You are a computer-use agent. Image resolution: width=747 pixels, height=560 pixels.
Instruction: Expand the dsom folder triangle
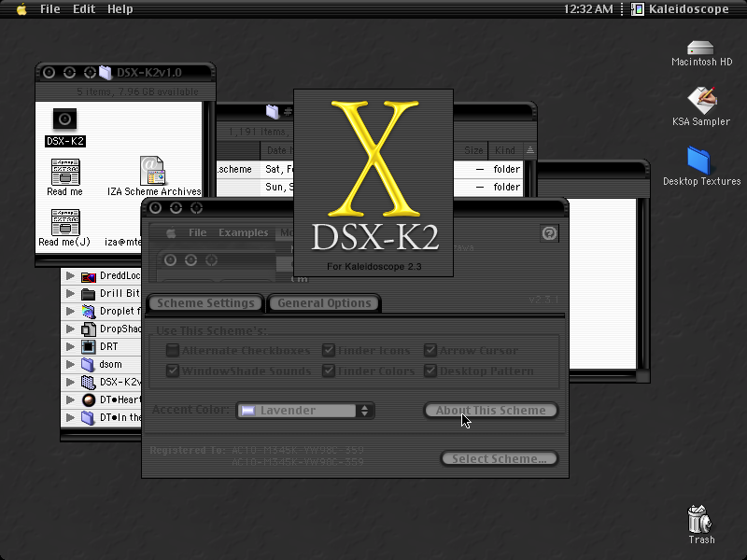(70, 364)
